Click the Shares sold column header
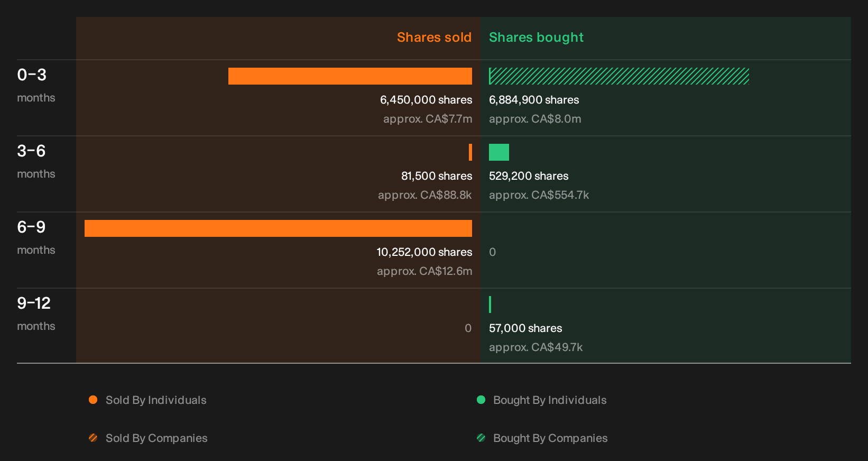868x461 pixels. [x=434, y=38]
